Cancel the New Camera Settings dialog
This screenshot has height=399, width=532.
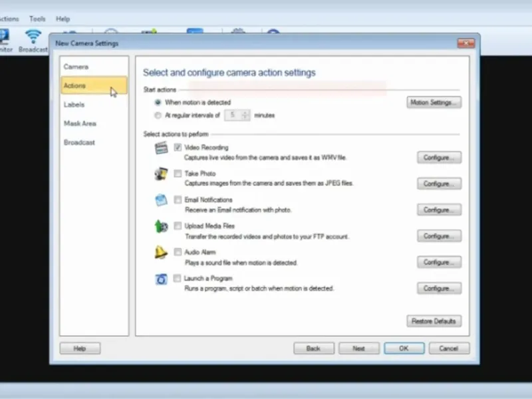coord(450,348)
